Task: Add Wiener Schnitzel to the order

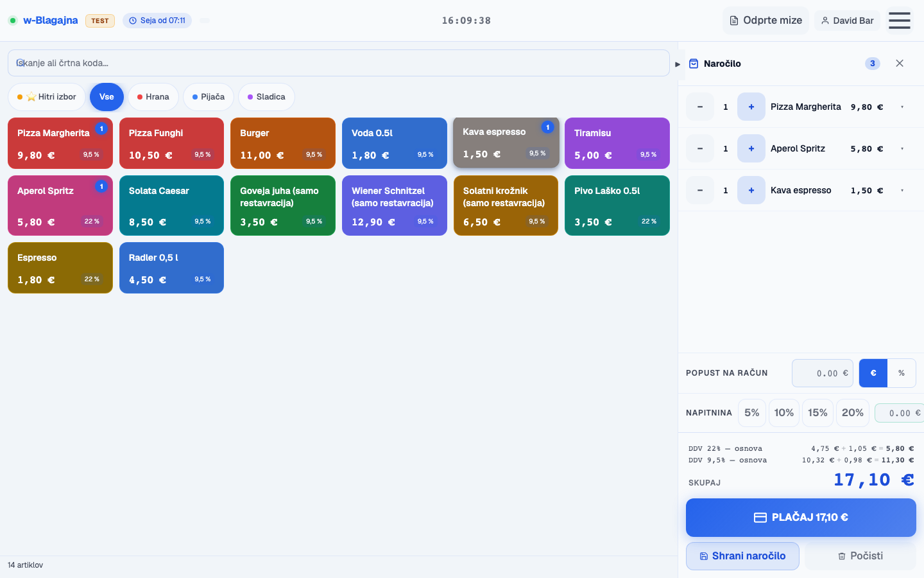Action: (x=395, y=206)
